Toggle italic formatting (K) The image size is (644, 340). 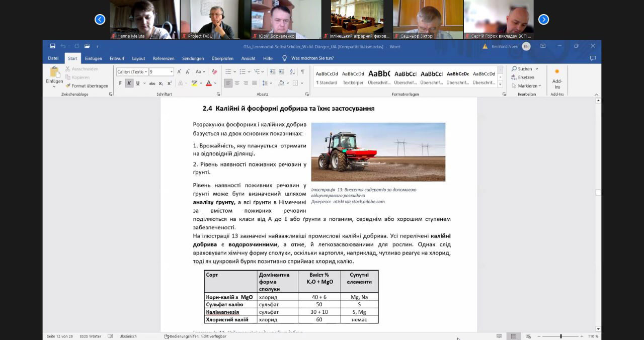(129, 83)
